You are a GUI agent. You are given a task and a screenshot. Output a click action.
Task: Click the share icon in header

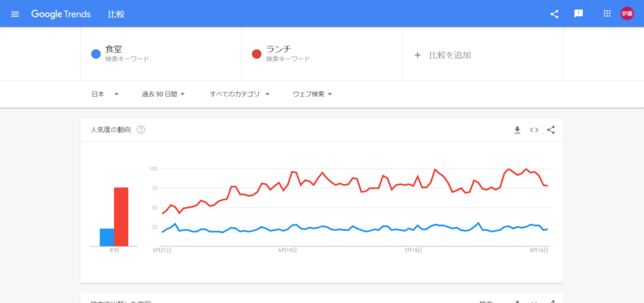(555, 14)
